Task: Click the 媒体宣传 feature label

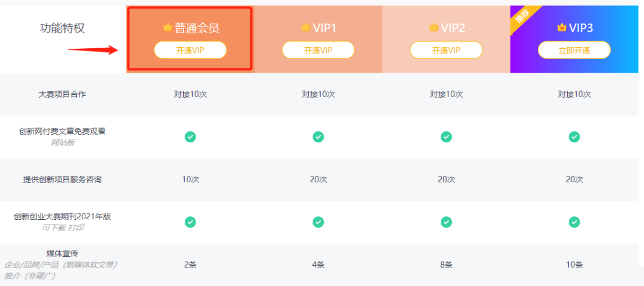Action: pyautogui.click(x=63, y=254)
